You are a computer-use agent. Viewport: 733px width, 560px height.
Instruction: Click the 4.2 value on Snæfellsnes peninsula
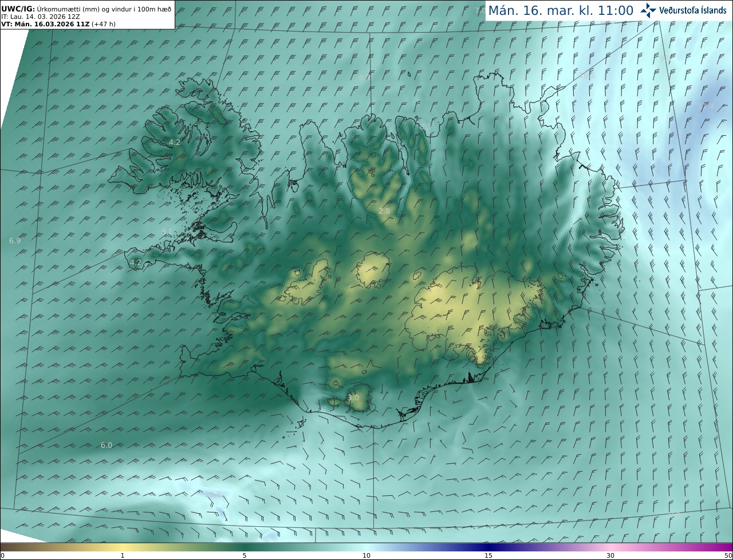136,262
